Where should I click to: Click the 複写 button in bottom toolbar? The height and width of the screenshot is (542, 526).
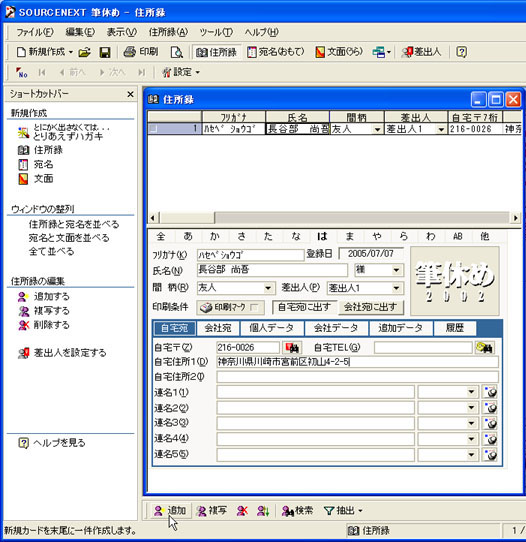coord(211,511)
